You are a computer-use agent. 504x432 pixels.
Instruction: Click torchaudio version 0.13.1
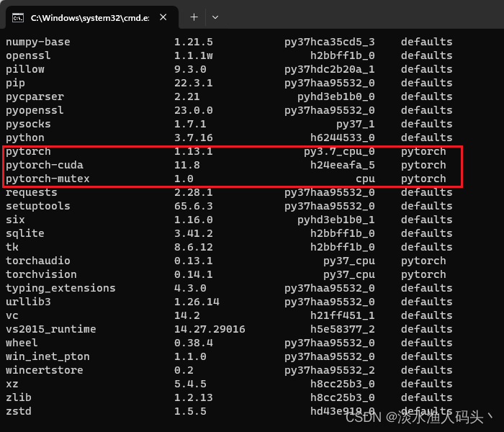pyautogui.click(x=194, y=261)
